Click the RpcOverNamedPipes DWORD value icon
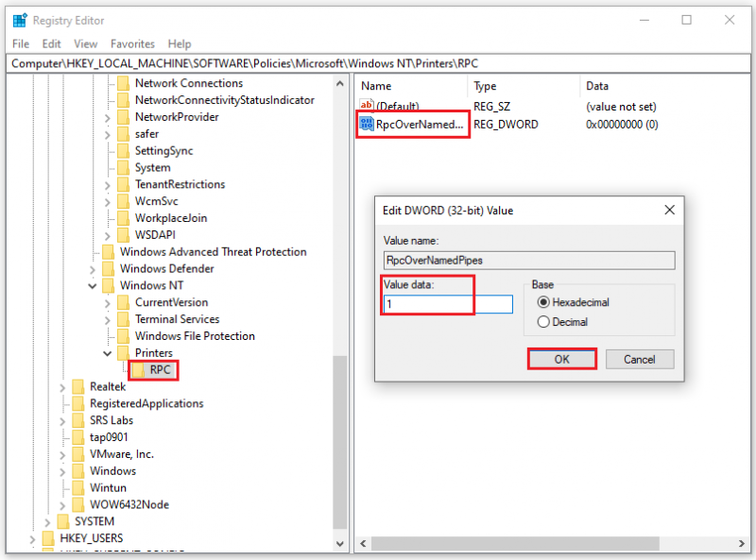 (x=367, y=124)
